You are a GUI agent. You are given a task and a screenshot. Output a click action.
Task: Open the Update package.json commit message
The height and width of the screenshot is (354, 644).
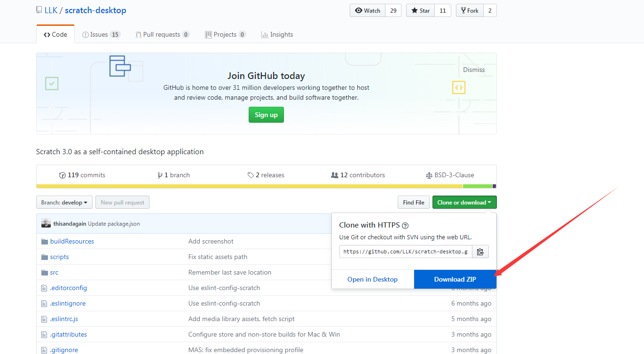click(x=114, y=224)
